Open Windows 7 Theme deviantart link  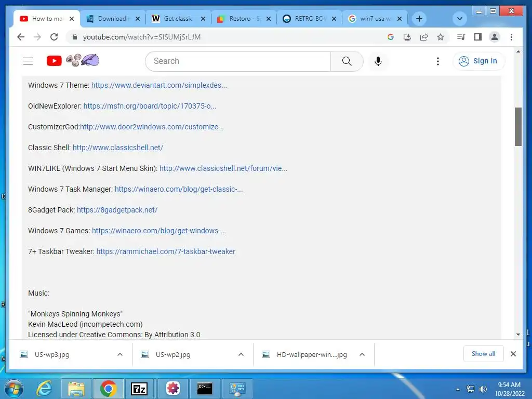pos(159,85)
